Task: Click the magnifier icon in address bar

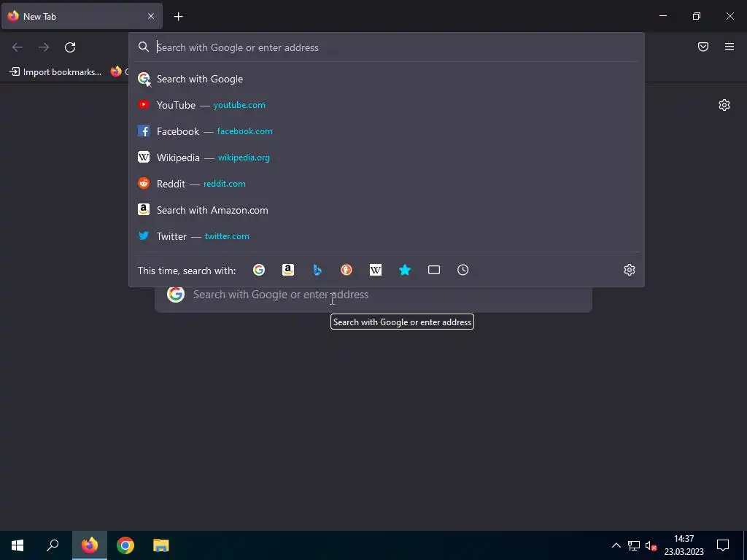Action: point(144,47)
